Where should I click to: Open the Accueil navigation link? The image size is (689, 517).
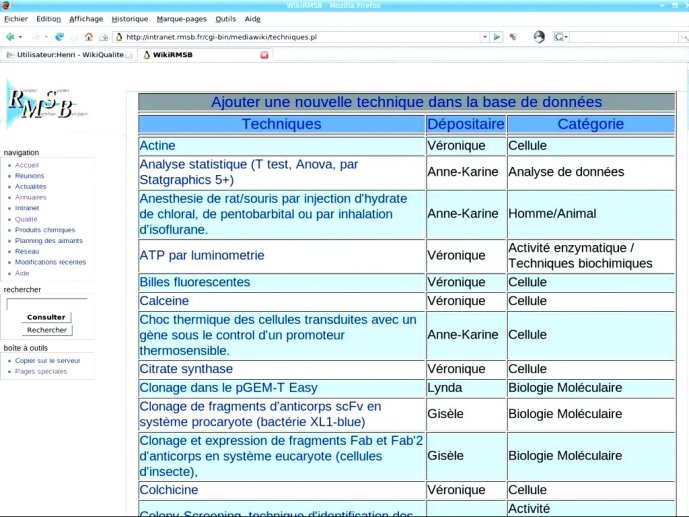click(x=27, y=165)
